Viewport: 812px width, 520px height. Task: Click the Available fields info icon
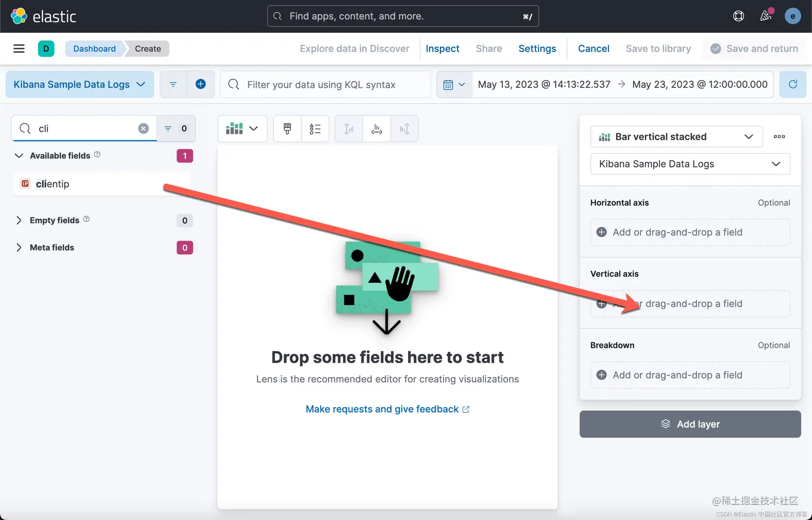point(97,155)
